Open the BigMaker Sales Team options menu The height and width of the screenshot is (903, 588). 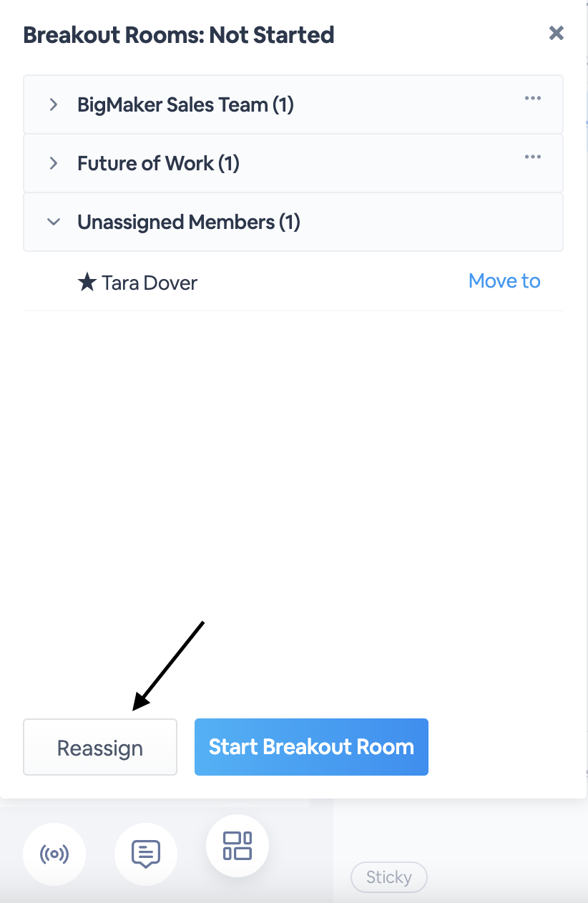tap(532, 98)
